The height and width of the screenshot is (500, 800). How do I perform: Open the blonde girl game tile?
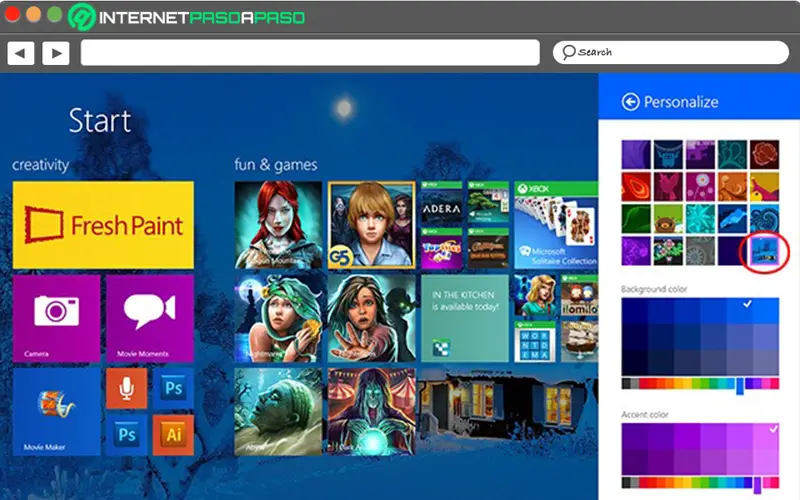[x=535, y=295]
